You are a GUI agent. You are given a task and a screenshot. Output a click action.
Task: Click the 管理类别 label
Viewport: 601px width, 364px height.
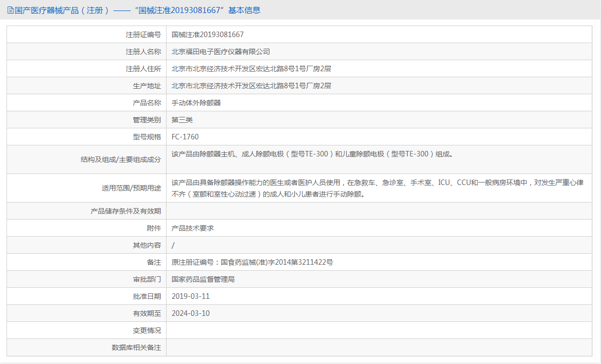pos(147,120)
